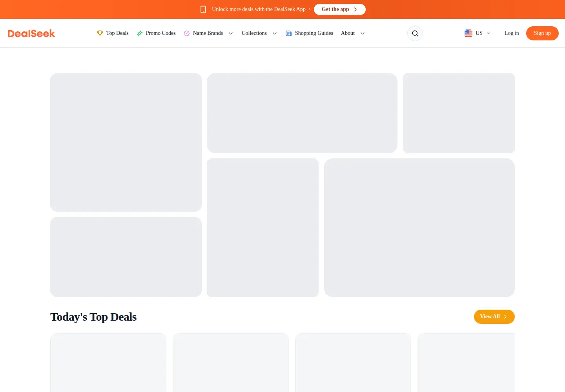Image resolution: width=565 pixels, height=392 pixels.
Task: Click the Get the app button
Action: point(340,9)
